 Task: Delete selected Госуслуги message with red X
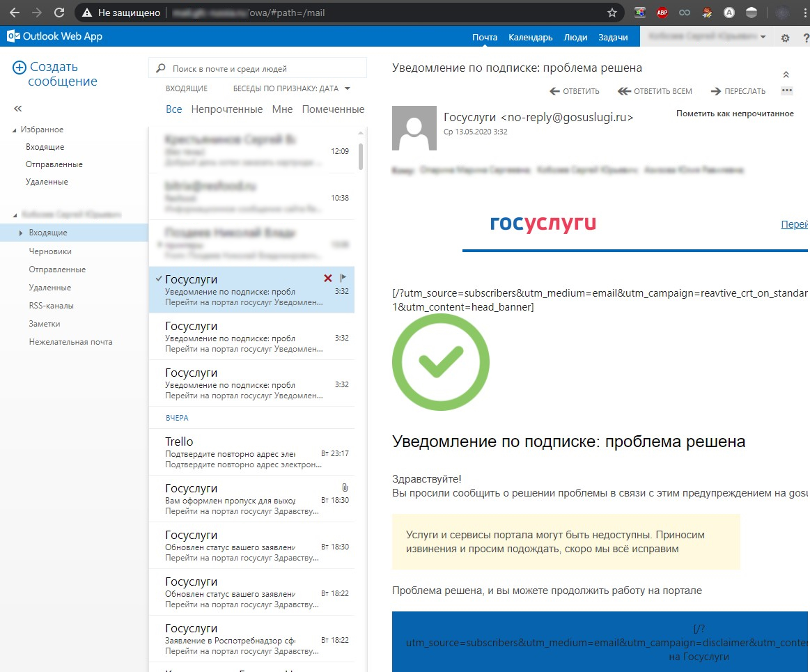(327, 279)
